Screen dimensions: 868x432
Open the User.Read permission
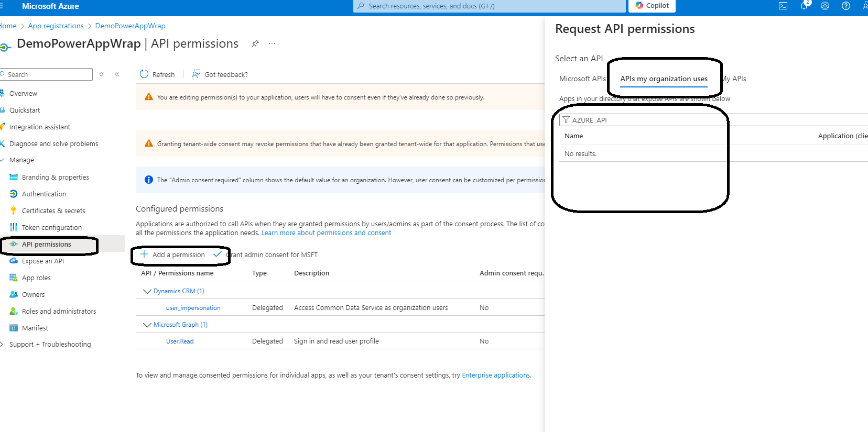[x=180, y=341]
